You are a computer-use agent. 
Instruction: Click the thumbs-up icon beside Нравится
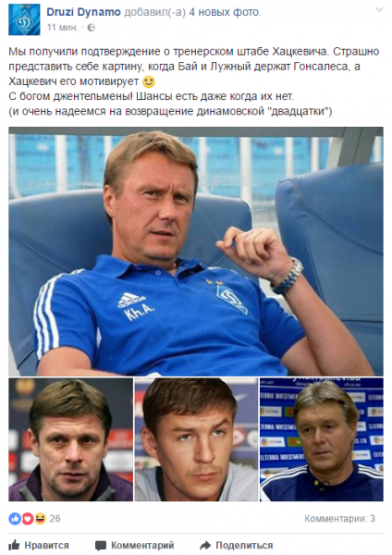tap(14, 545)
